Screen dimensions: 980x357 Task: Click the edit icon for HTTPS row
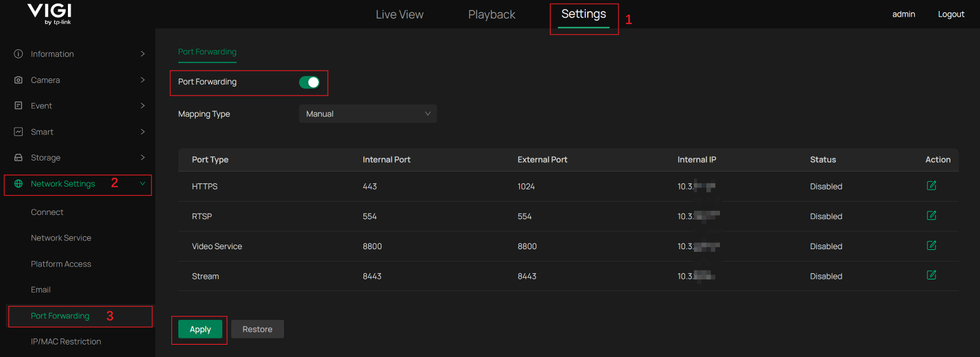[931, 186]
